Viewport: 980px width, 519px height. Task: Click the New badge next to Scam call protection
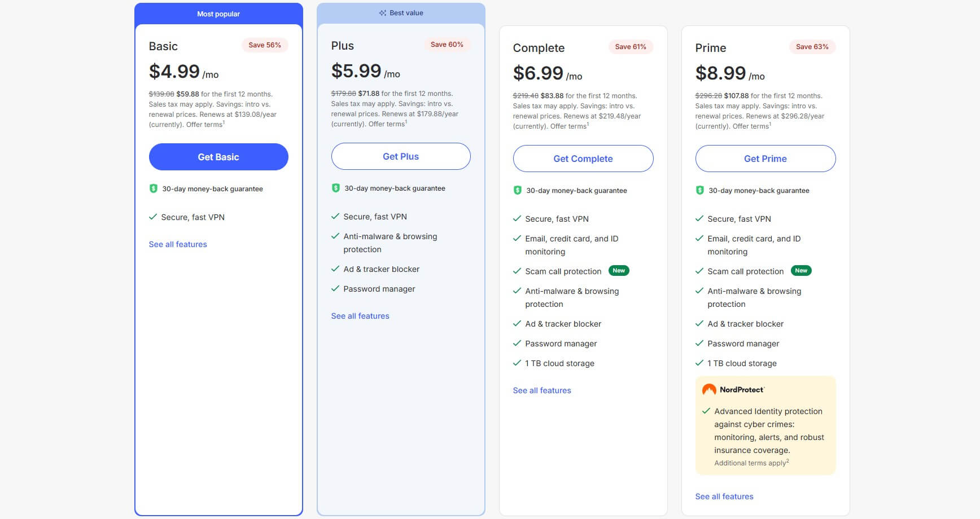click(619, 270)
